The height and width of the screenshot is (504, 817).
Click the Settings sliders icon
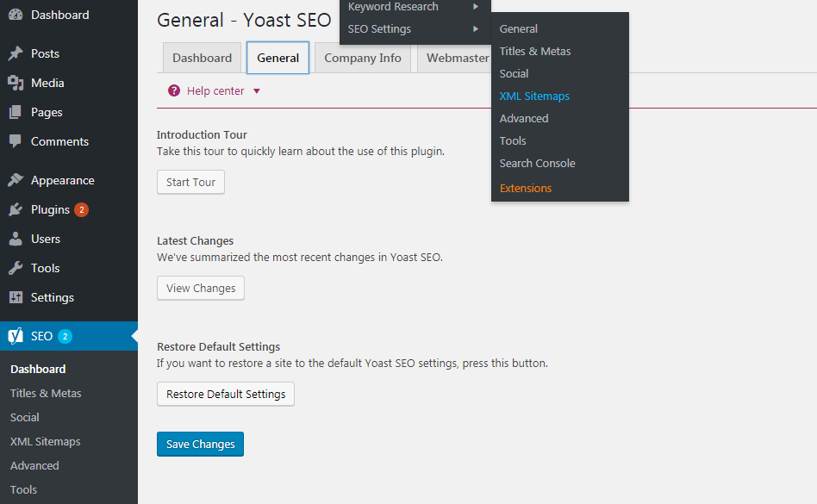(x=16, y=297)
